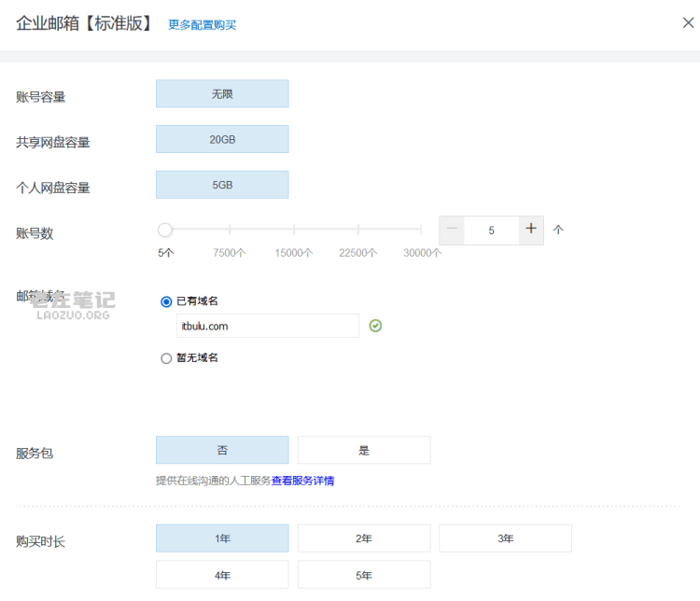Screen dimensions: 700x601
Task: Select 5年 purchase duration
Action: (x=364, y=575)
